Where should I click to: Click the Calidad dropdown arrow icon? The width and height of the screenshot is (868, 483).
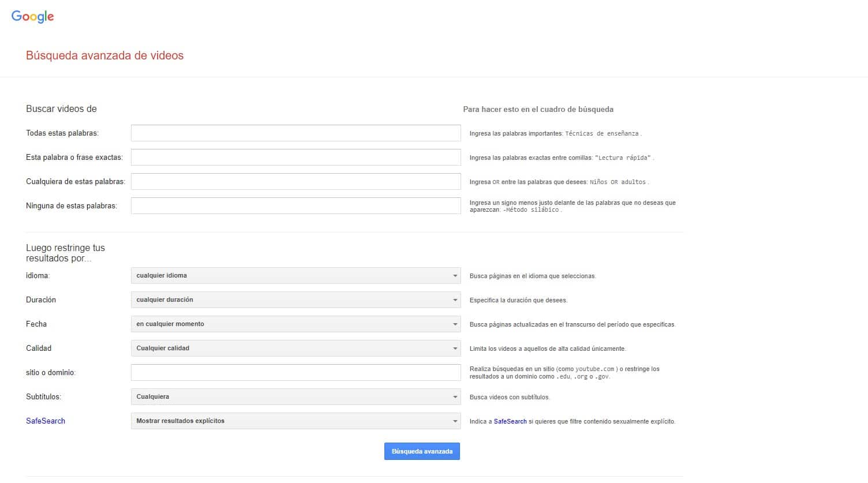point(454,348)
